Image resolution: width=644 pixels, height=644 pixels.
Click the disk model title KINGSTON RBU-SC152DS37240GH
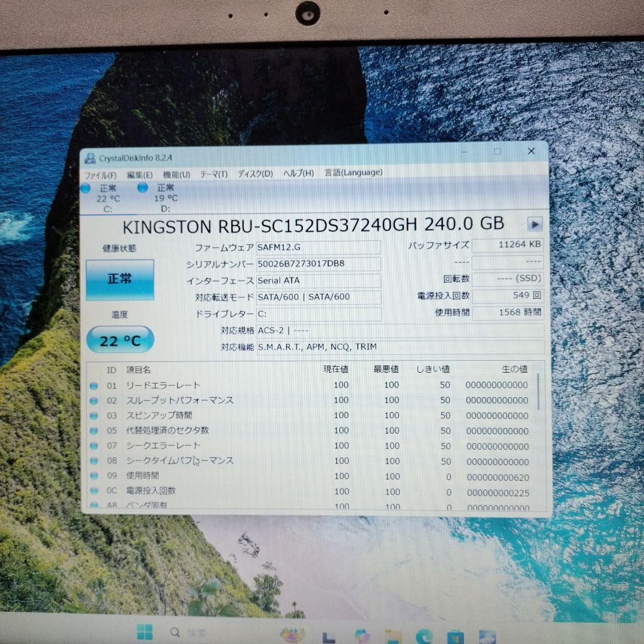click(x=270, y=226)
